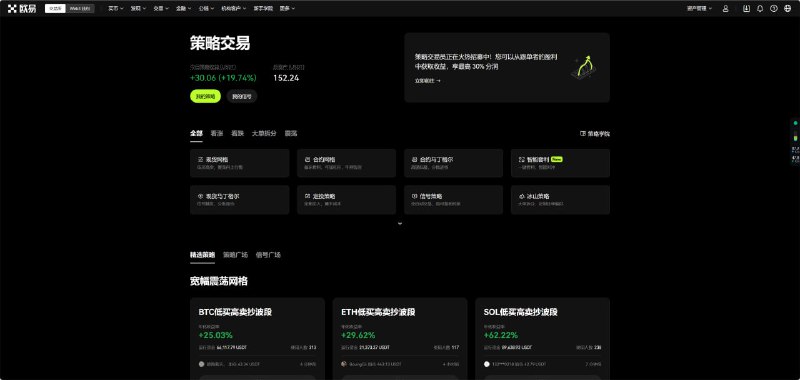The height and width of the screenshot is (380, 800).
Task: Expand the 交易 trade menu
Action: pos(161,9)
